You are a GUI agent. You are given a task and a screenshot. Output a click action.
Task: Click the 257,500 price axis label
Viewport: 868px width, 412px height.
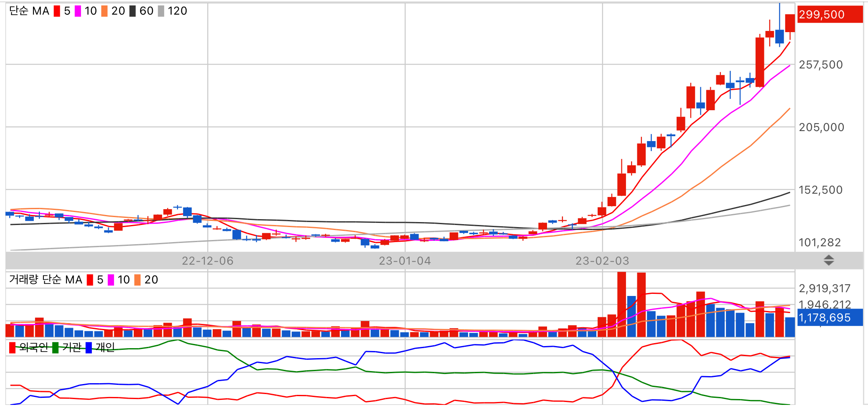coord(821,65)
